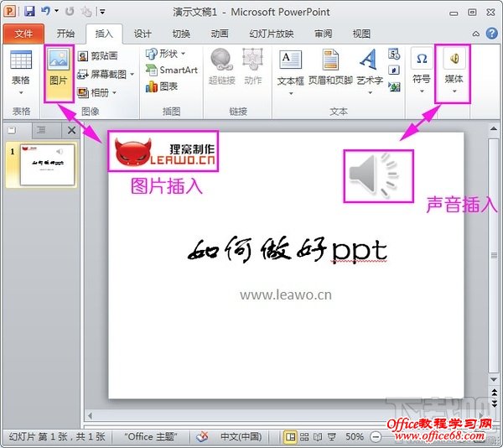Click the spell check icon in status bar
Image resolution: width=503 pixels, height=448 pixels.
click(203, 437)
